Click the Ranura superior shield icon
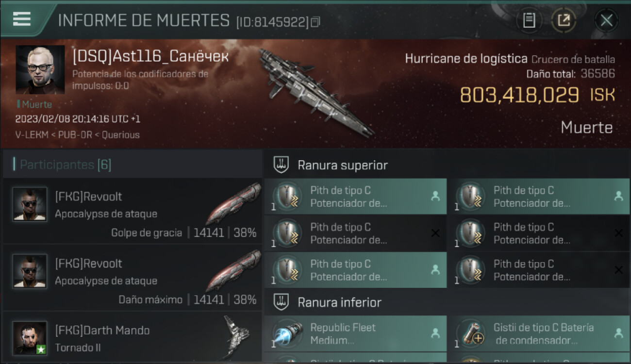 point(282,165)
